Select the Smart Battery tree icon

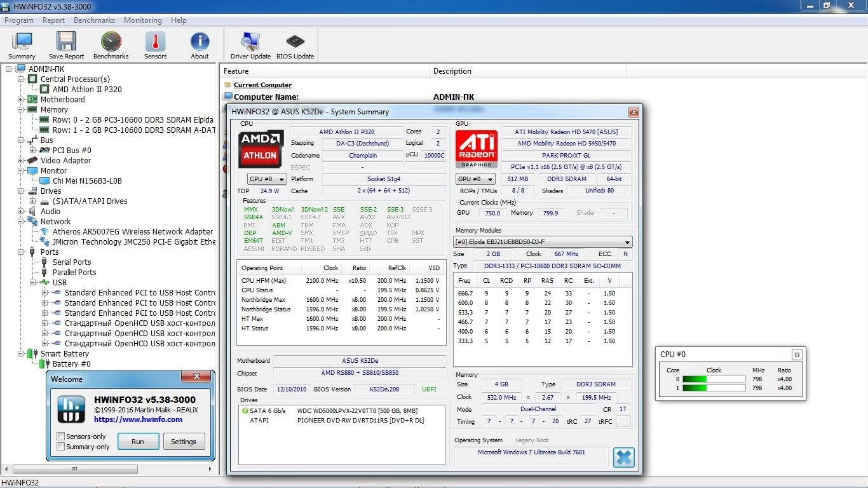tap(32, 354)
